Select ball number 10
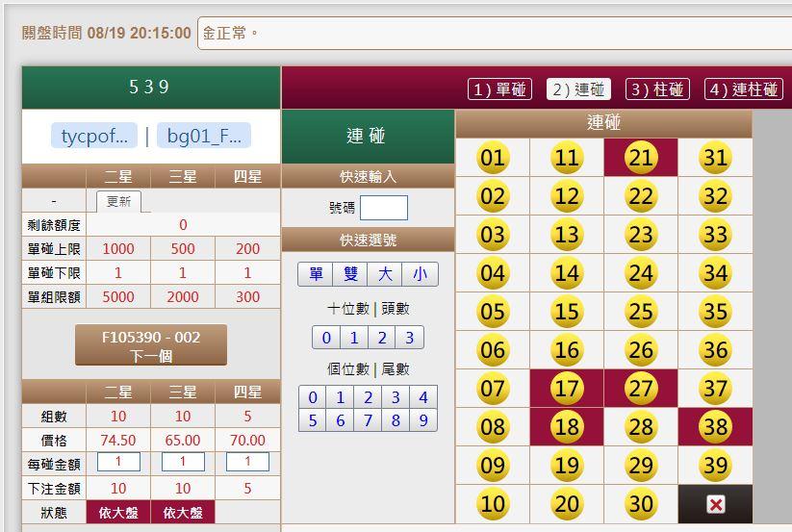The height and width of the screenshot is (532, 792). pyautogui.click(x=493, y=504)
